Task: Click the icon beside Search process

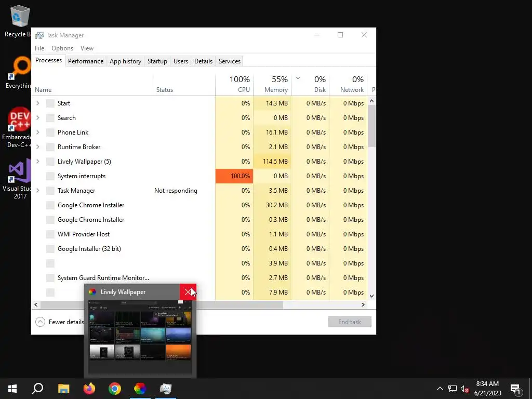Action: [50, 118]
